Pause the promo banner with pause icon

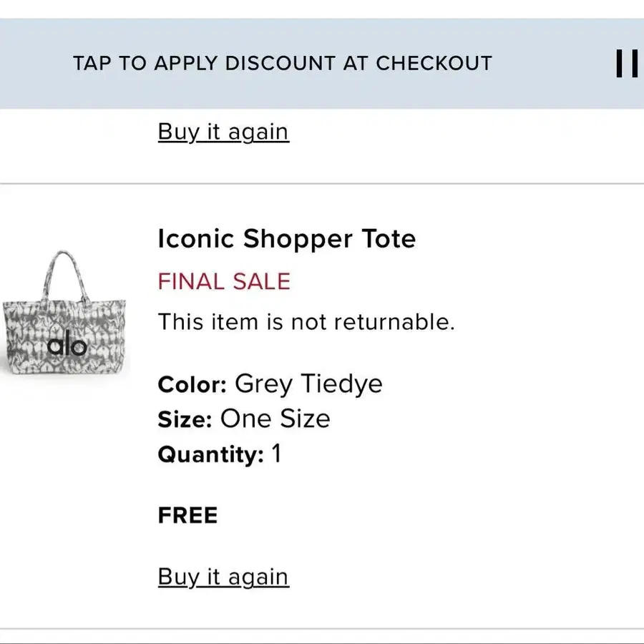tap(627, 64)
